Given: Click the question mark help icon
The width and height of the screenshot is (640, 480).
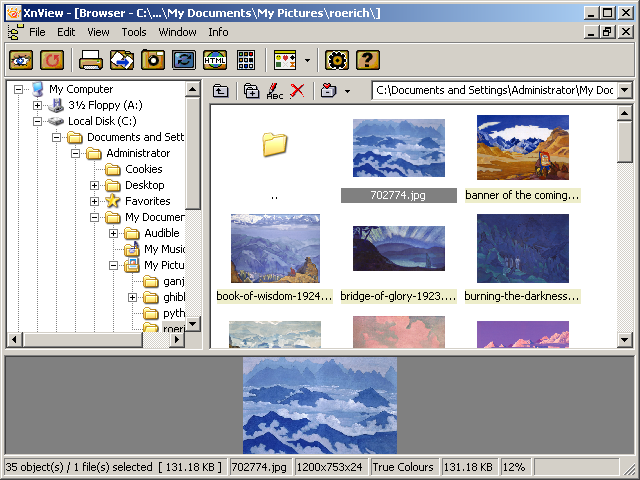Looking at the screenshot, I should pos(368,60).
